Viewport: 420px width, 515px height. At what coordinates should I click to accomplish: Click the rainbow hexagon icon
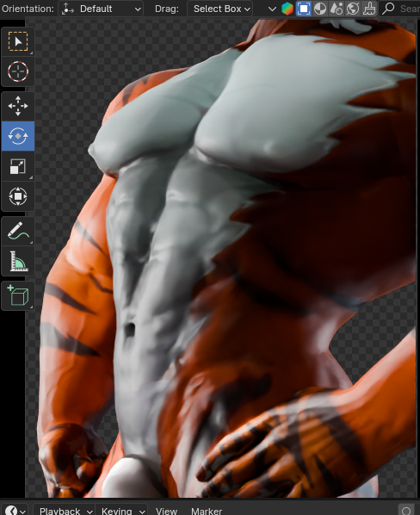coord(287,9)
